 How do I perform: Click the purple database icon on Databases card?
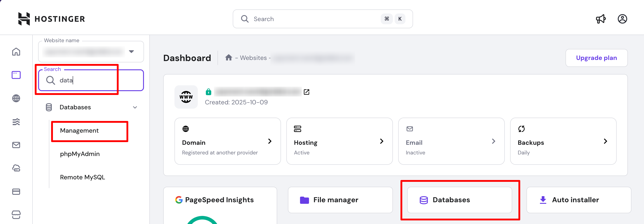pyautogui.click(x=424, y=200)
